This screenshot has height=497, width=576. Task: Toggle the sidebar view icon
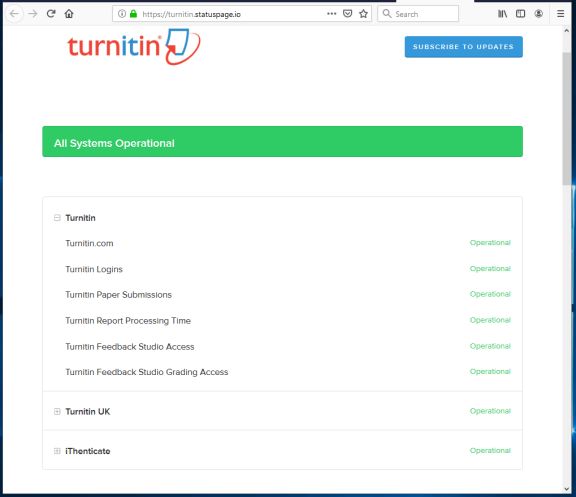pos(520,14)
